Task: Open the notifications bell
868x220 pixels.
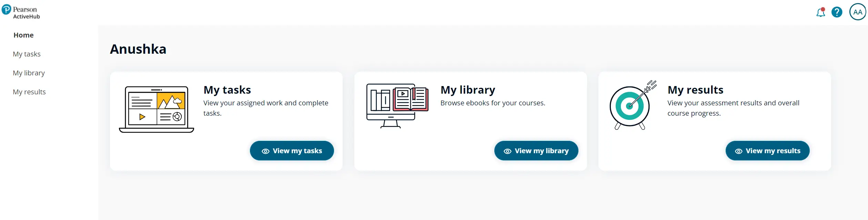Action: pos(820,12)
